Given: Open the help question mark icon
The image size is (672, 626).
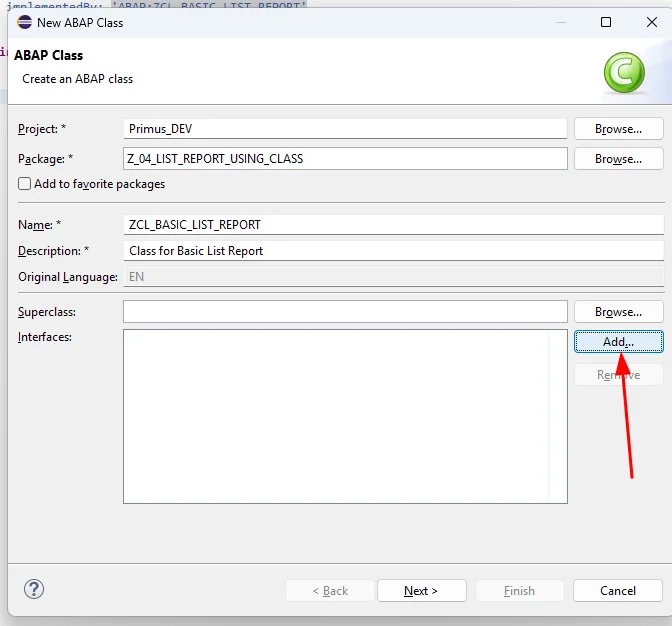Looking at the screenshot, I should coord(34,589).
